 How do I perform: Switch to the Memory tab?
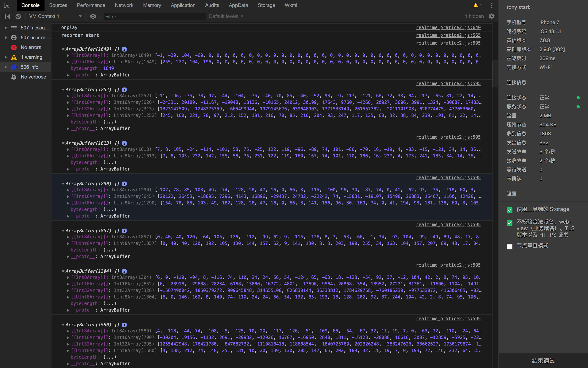(x=152, y=5)
